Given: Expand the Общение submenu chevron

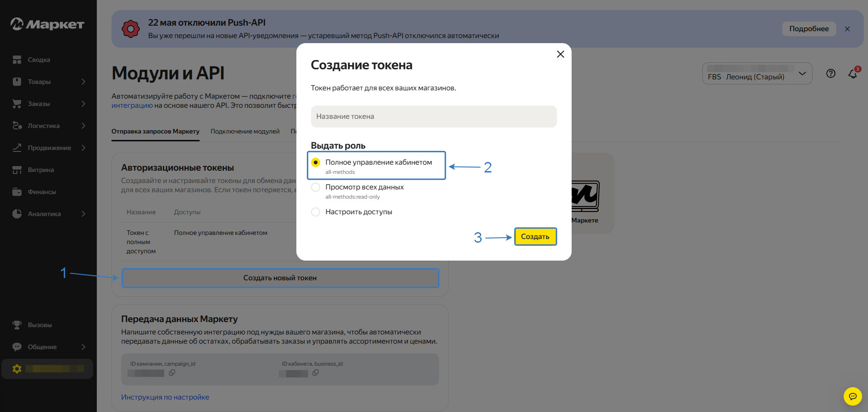Looking at the screenshot, I should point(83,347).
